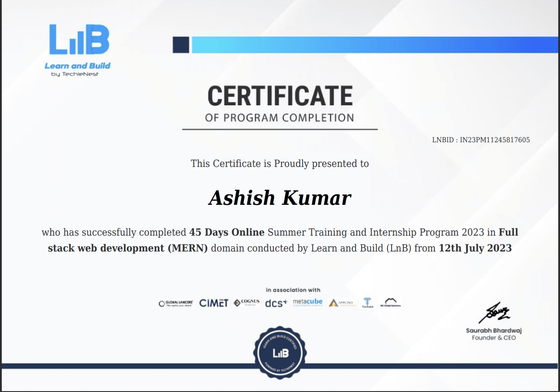Image resolution: width=560 pixels, height=392 pixels.
Task: Click the round LnB certified seal badge
Action: (280, 353)
